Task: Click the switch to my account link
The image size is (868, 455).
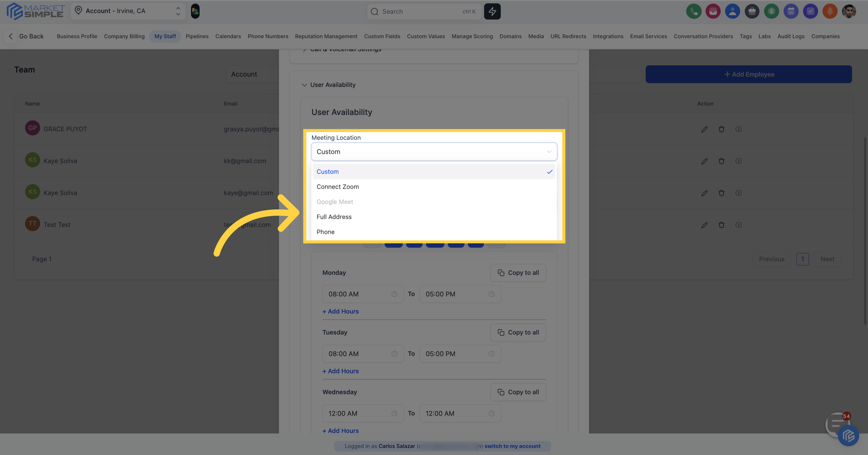Action: tap(513, 446)
